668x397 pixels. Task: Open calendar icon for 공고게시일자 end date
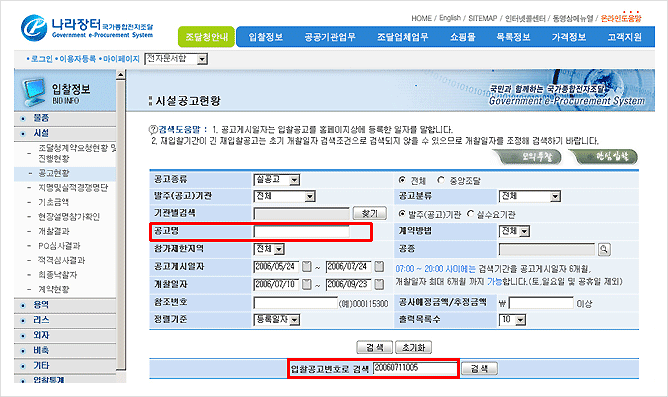[379, 267]
